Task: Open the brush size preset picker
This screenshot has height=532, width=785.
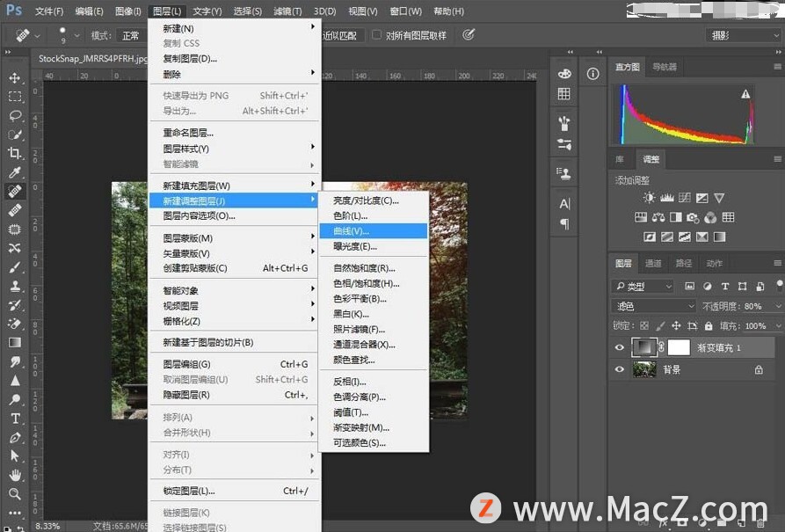Action: 76,35
